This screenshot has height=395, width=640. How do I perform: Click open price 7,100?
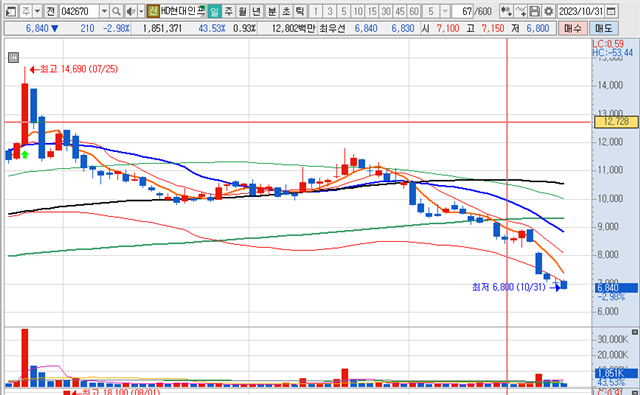coord(448,29)
